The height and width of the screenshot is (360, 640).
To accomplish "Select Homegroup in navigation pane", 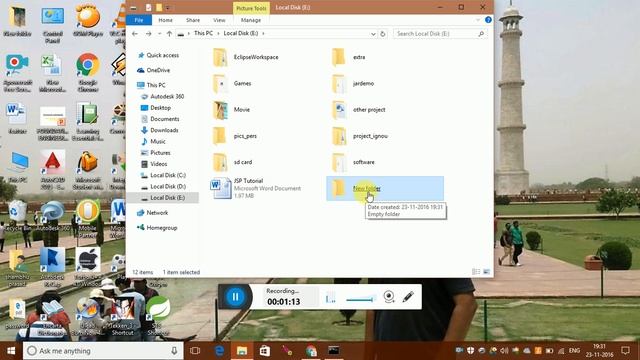I will point(157,228).
